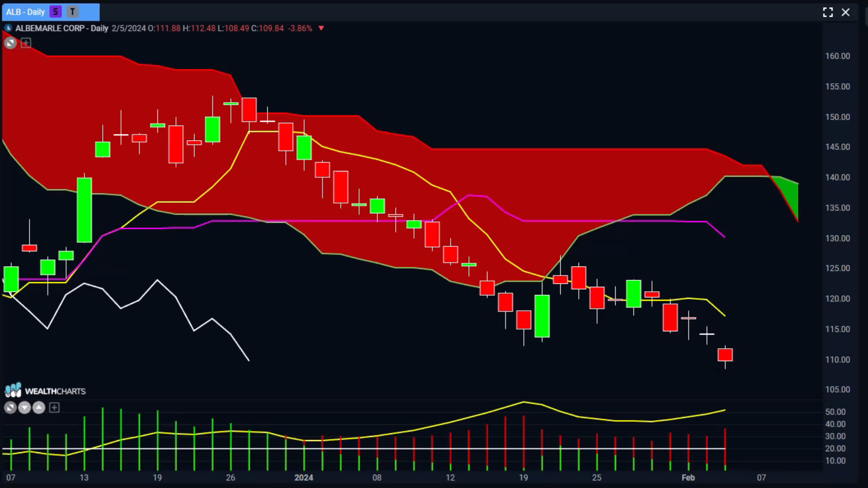
Task: Click the 2/5/2024 date in the header
Action: coord(129,28)
